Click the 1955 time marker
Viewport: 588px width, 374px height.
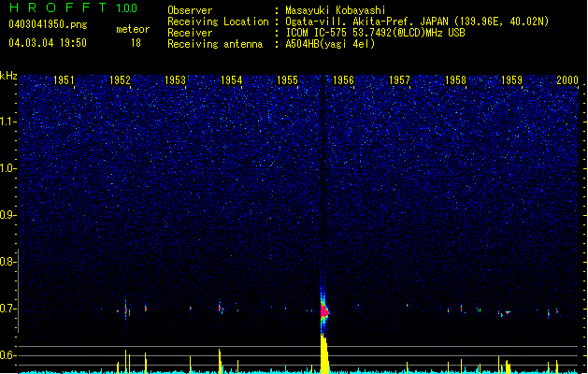287,80
